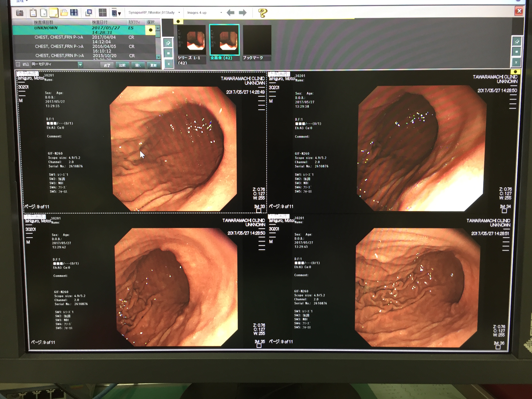Click the 更新 refresh button
This screenshot has width=532, height=399.
[153, 65]
